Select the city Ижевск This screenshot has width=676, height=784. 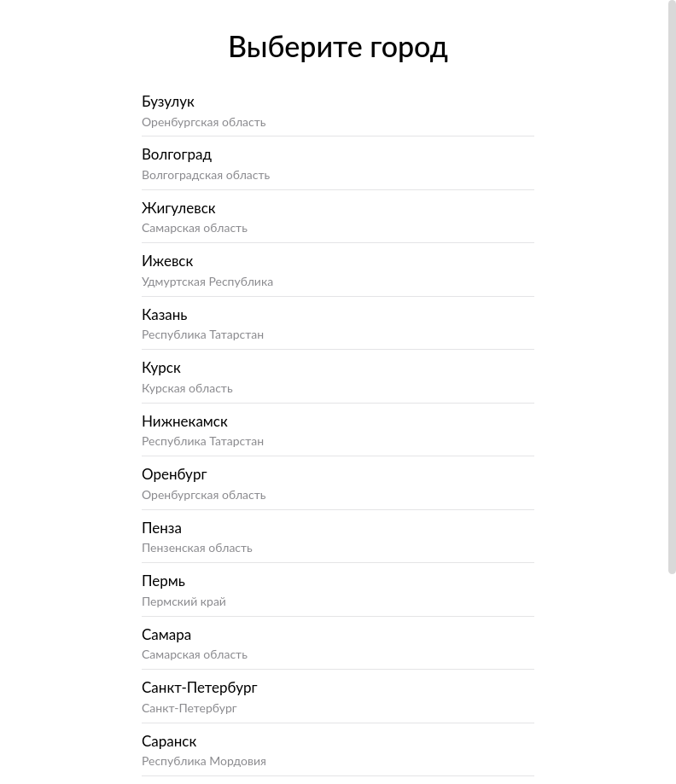(x=167, y=261)
